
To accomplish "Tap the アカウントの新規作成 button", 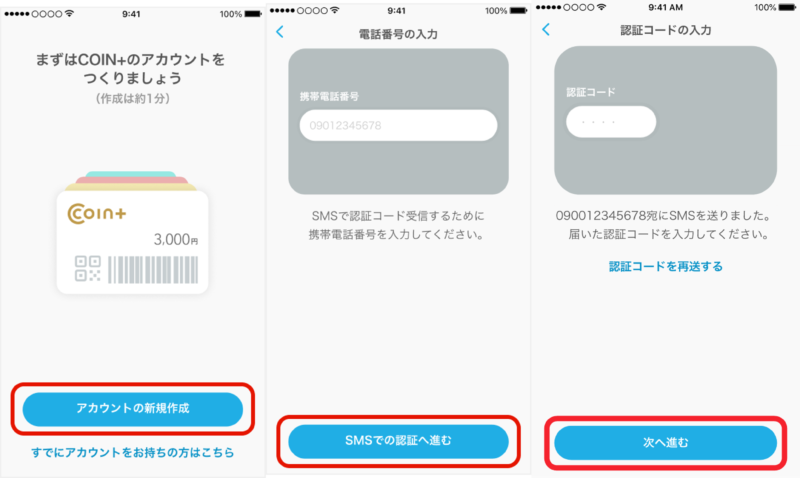I will 133,409.
